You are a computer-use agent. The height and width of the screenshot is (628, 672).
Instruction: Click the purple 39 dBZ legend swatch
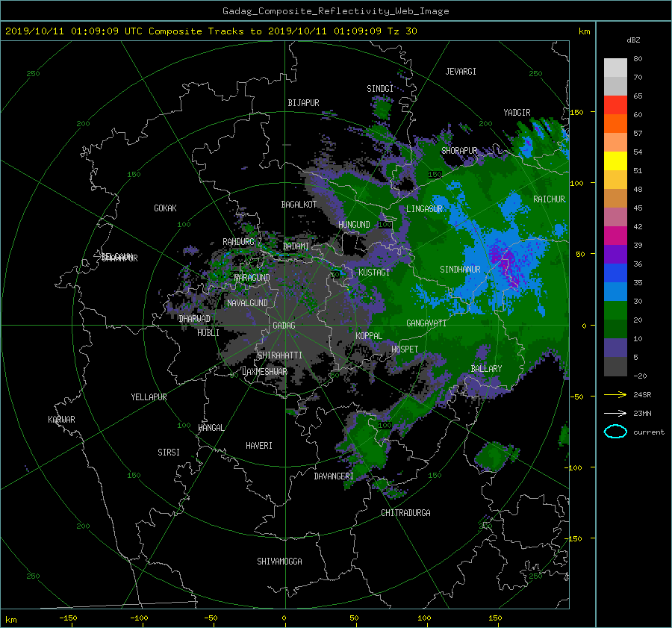click(x=615, y=254)
